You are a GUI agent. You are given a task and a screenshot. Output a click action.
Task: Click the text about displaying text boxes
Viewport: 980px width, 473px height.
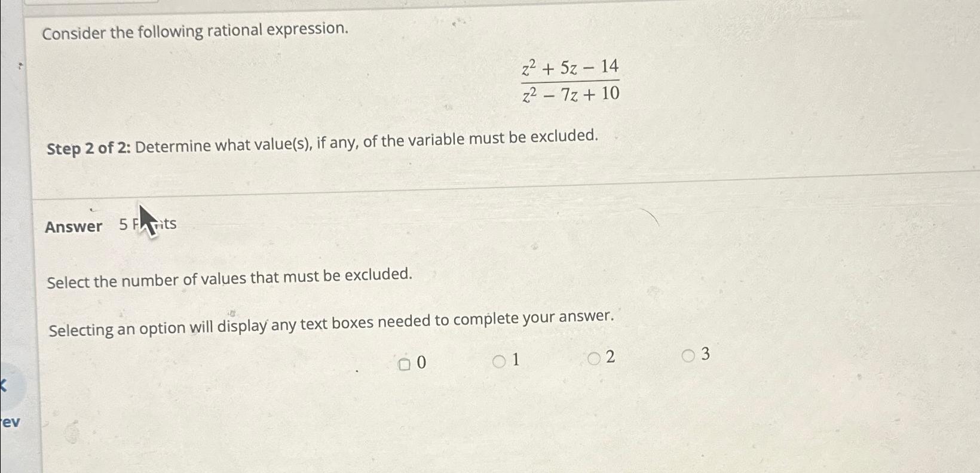tap(332, 322)
